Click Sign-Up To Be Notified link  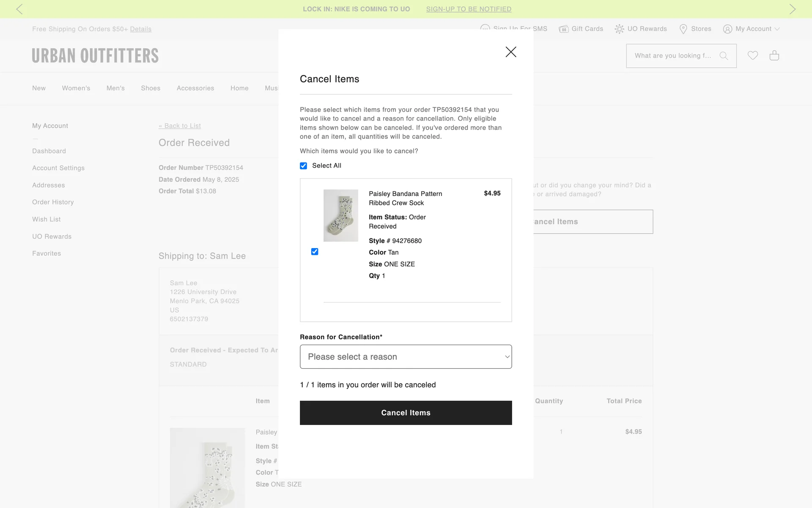[469, 9]
